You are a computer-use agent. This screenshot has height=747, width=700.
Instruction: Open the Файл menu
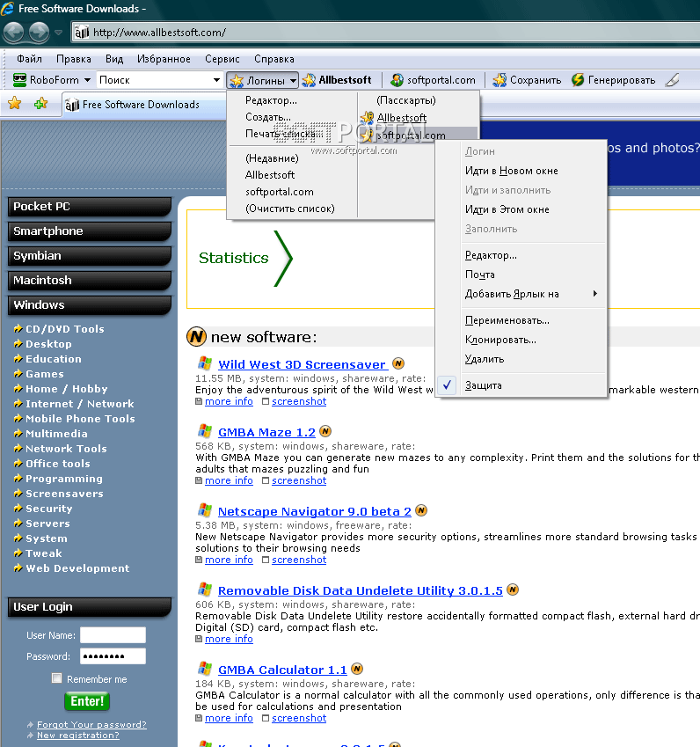29,59
